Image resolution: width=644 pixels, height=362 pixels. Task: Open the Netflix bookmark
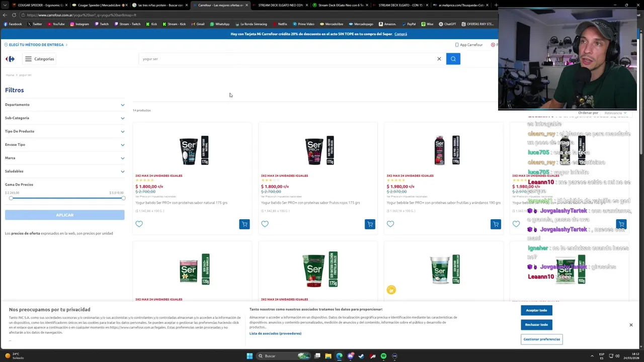click(279, 24)
